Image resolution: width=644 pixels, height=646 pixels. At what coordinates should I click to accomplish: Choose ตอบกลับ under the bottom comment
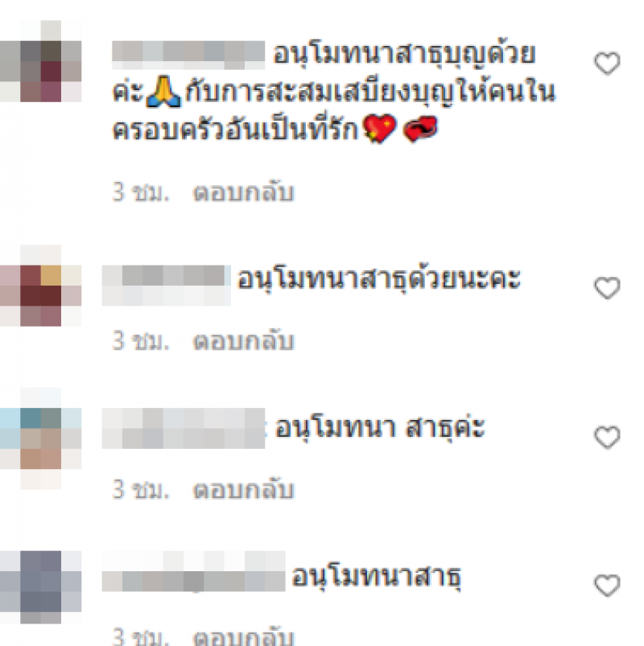point(244,636)
